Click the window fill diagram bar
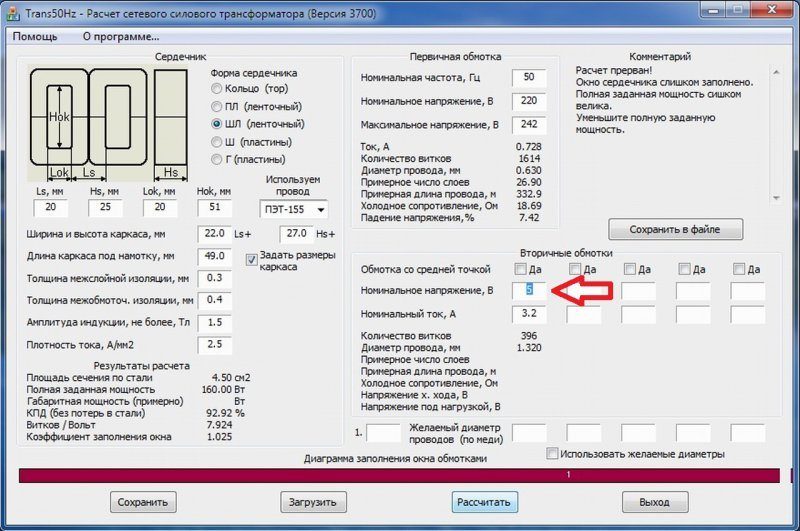Screen dimensions: 800x531 (399, 475)
